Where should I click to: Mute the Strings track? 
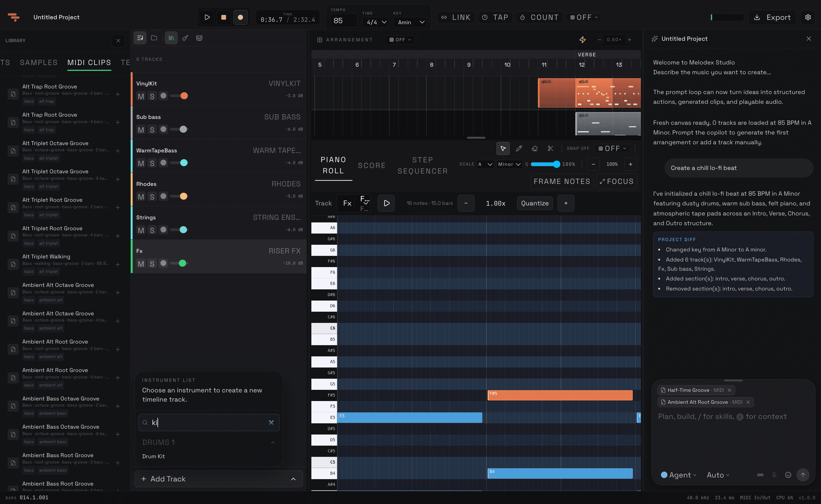point(141,230)
